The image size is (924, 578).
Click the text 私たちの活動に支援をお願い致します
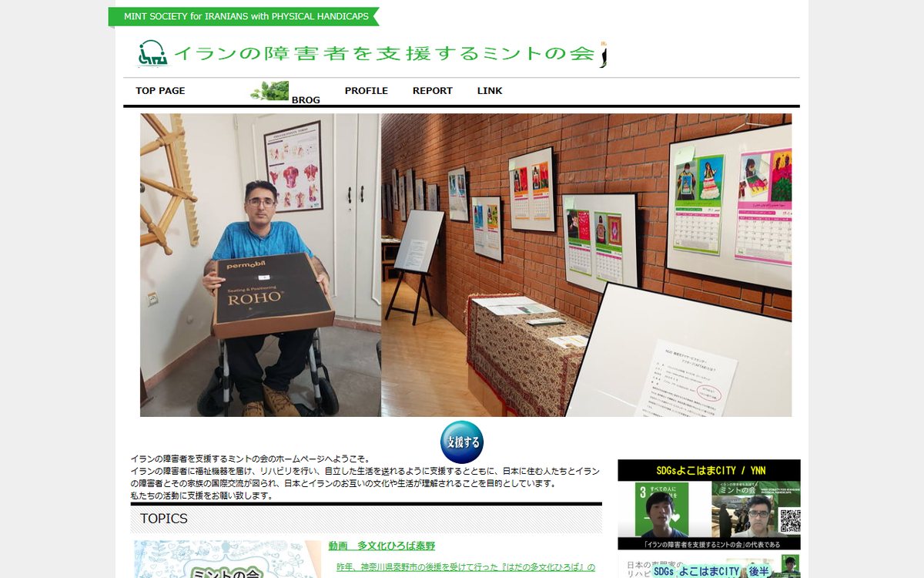point(202,496)
